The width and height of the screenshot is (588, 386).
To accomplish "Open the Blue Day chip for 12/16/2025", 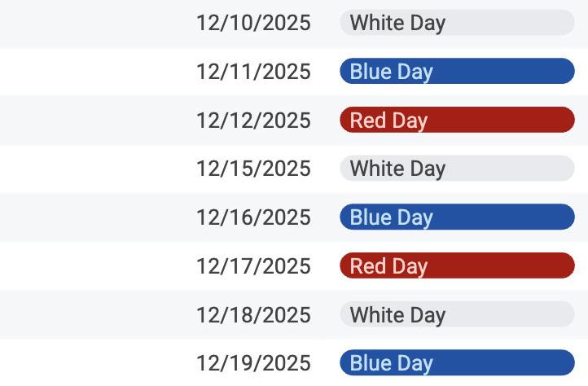I will pos(457,217).
